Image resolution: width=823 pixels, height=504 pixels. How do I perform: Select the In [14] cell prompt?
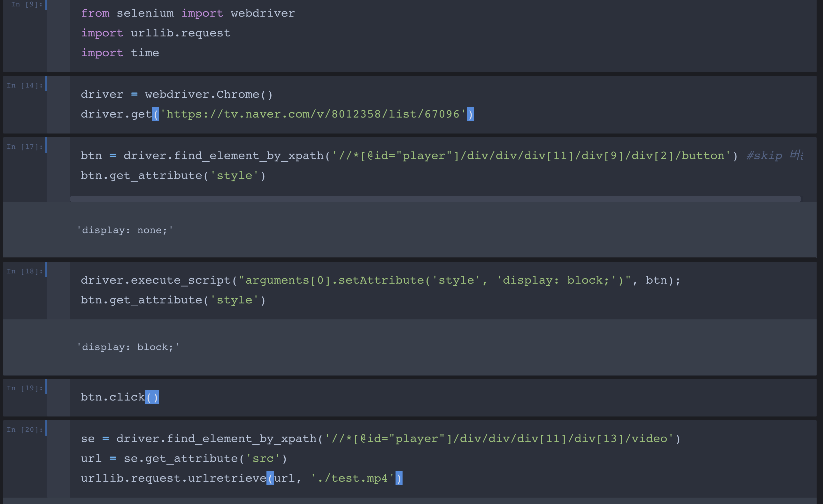[x=25, y=86]
